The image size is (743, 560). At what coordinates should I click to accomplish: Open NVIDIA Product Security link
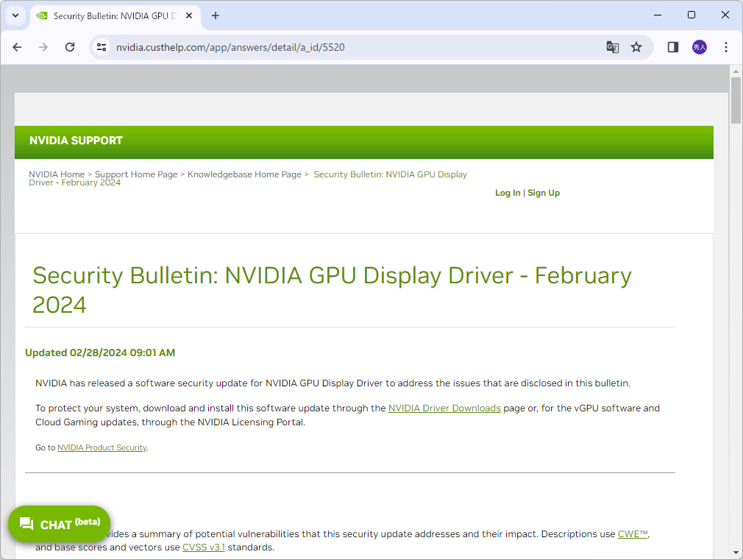102,447
